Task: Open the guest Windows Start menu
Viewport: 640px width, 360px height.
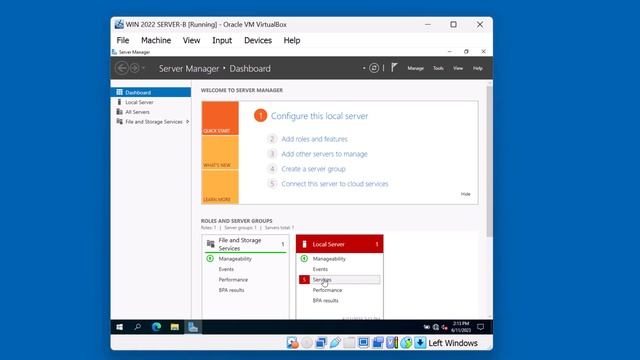Action: pos(120,327)
